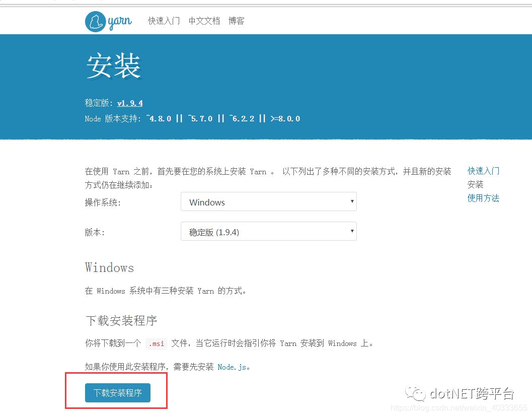
Task: Click the 版本 label
Action: [95, 233]
